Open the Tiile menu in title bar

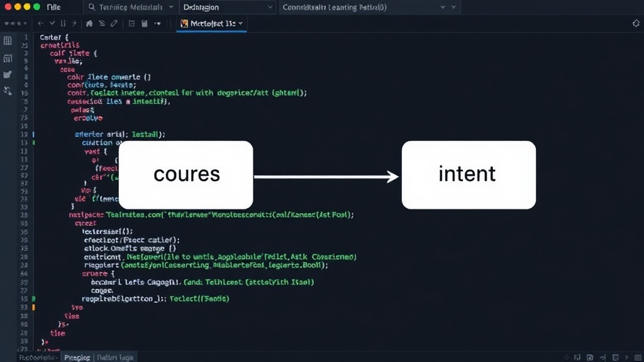[x=53, y=7]
